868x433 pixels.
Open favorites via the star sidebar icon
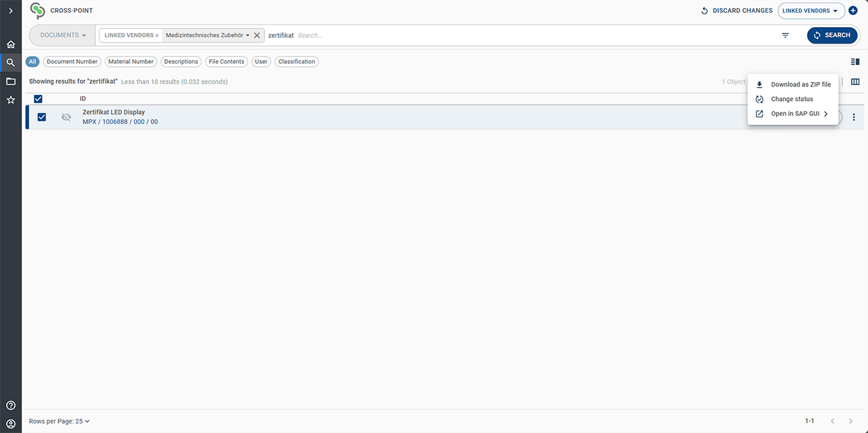[x=10, y=100]
